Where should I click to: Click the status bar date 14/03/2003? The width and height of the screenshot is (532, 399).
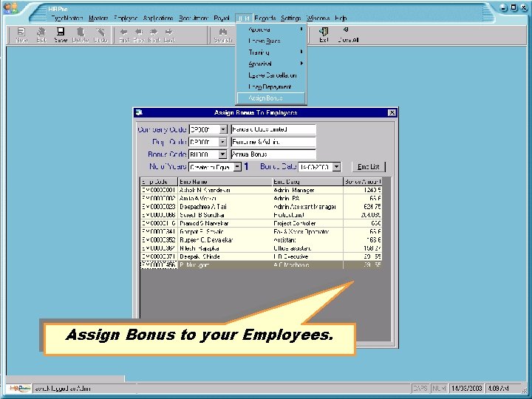point(466,389)
